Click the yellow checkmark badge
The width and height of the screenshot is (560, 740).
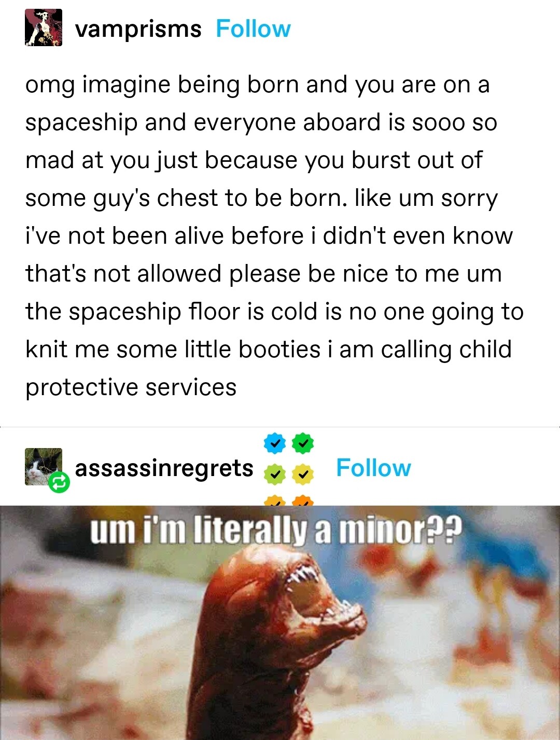pos(303,473)
